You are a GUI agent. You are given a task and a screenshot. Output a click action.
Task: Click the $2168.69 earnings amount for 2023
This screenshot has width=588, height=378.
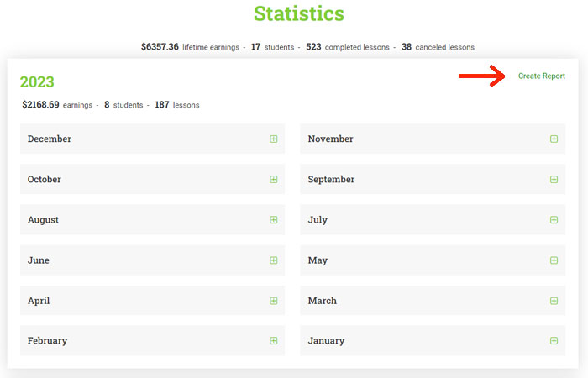coord(41,105)
